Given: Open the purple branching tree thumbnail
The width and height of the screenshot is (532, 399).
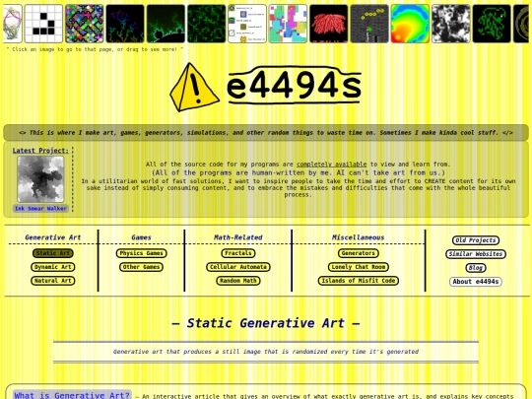Looking at the screenshot, I should (125, 24).
